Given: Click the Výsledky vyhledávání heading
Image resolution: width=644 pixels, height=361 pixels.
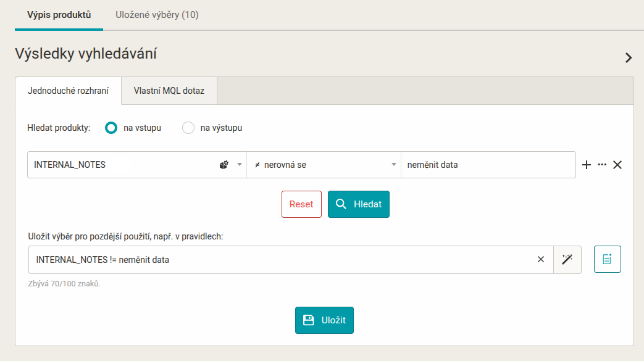Looking at the screenshot, I should [86, 54].
